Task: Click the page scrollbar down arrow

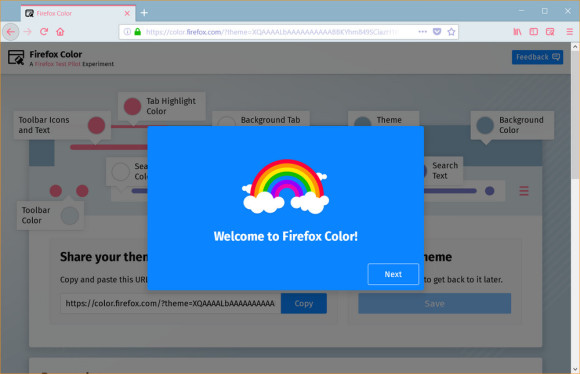Action: coord(575,369)
